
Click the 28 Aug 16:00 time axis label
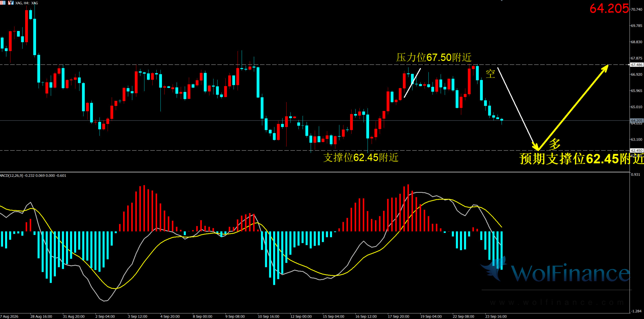[41, 316]
